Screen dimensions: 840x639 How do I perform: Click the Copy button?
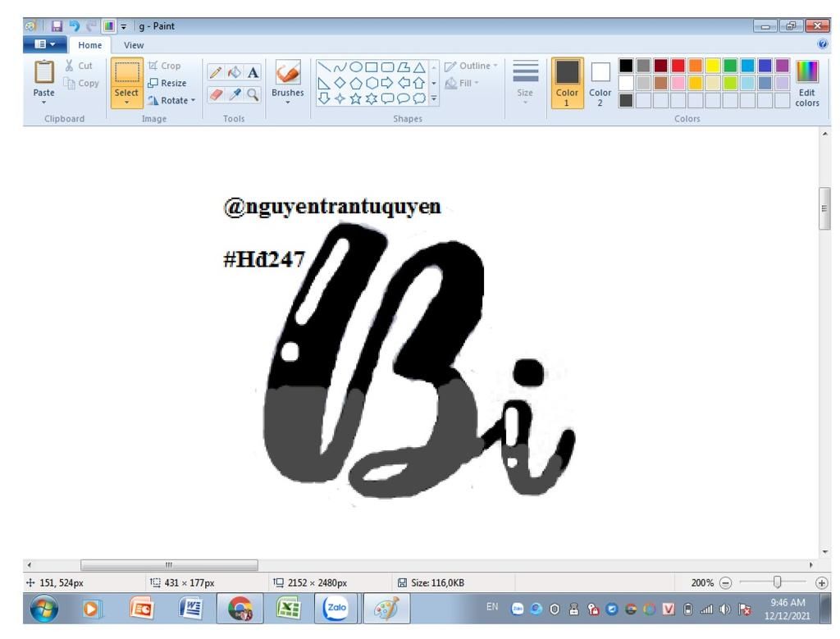point(81,83)
